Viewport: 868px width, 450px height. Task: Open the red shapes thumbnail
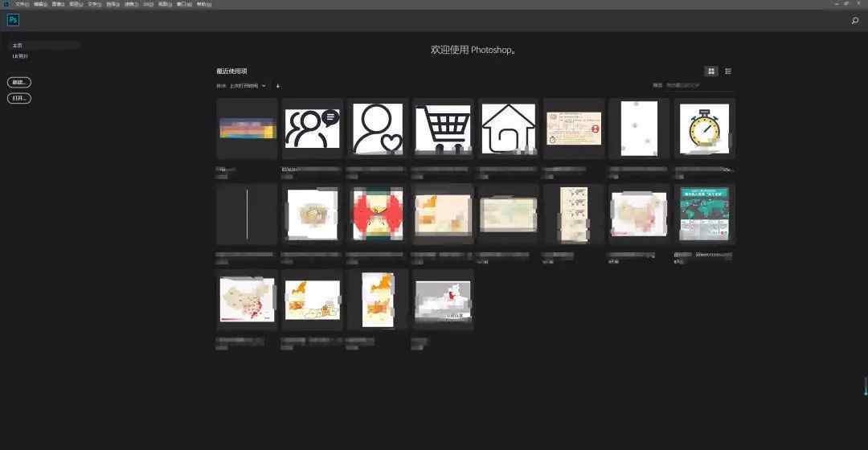coord(378,215)
